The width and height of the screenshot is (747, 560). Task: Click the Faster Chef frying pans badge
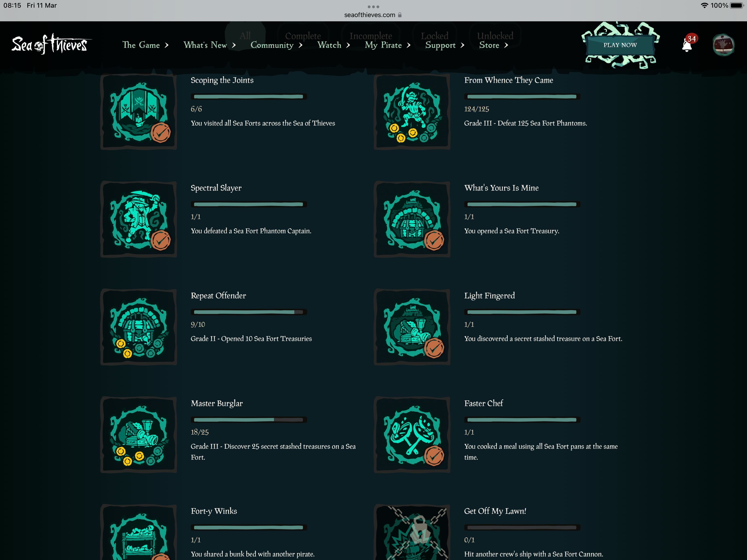[x=412, y=435]
